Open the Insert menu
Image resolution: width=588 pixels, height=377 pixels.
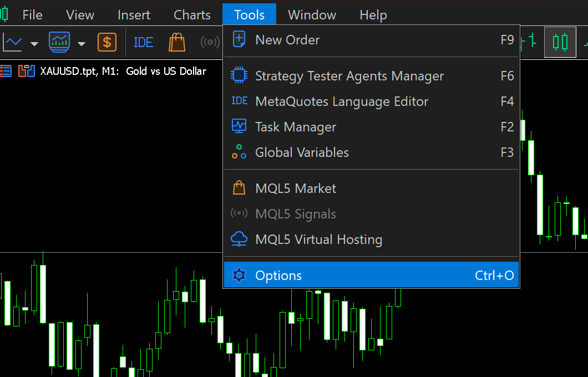[134, 15]
